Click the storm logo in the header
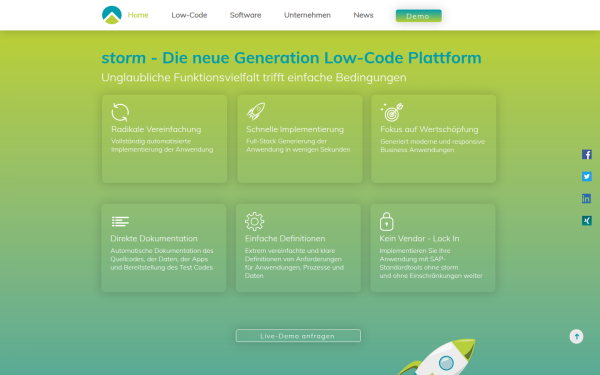The image size is (600, 375). coord(112,15)
